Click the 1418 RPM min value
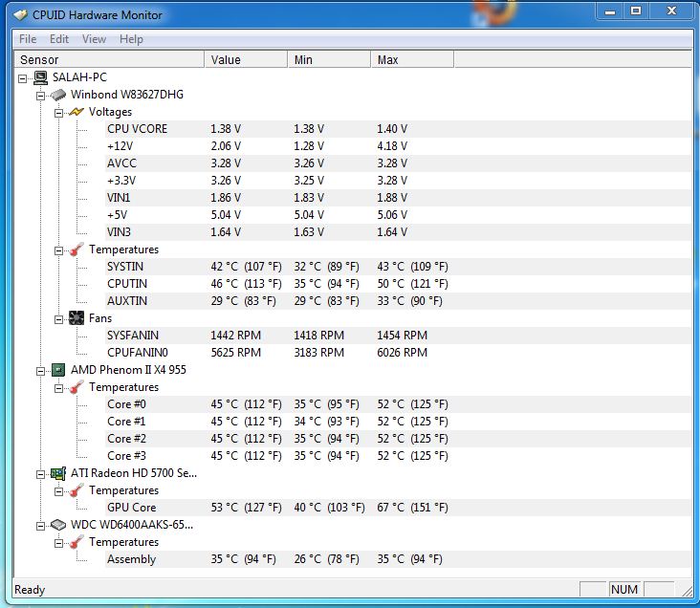 tap(318, 336)
